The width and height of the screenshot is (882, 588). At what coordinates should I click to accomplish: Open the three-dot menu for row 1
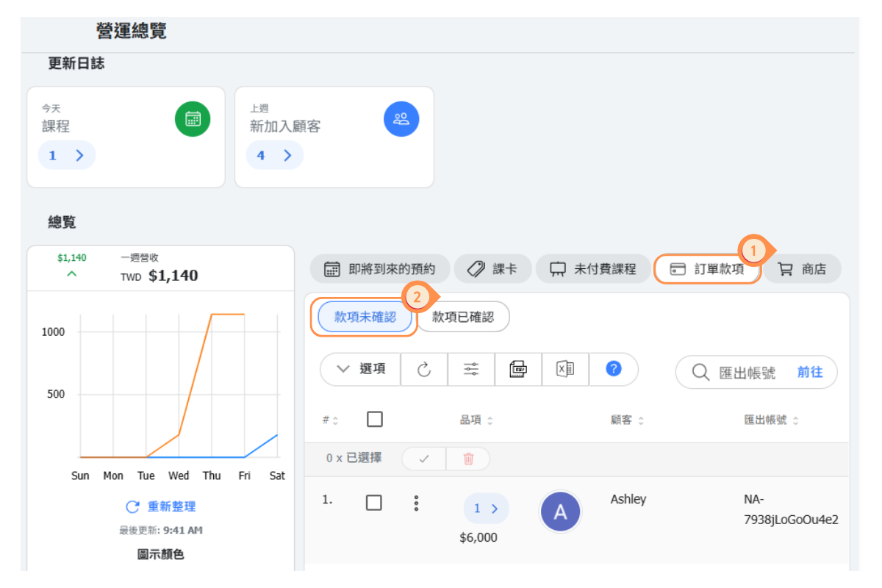(x=416, y=503)
